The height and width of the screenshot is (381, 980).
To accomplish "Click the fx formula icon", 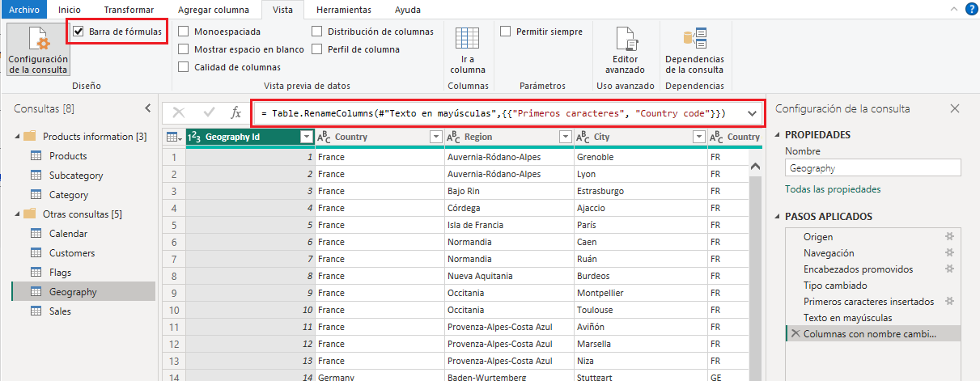I will [236, 113].
